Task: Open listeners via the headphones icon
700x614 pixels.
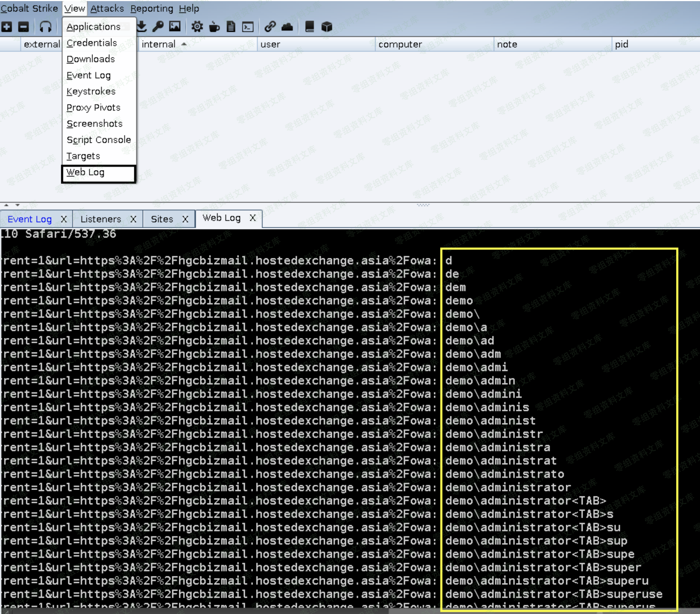Action: pyautogui.click(x=45, y=27)
